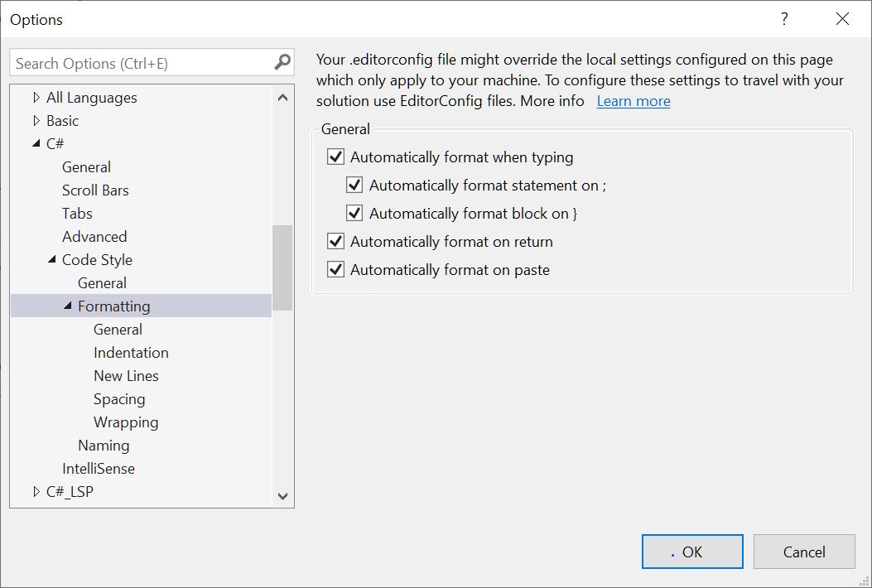Expand the C#_LSP node arrow
872x588 pixels.
click(36, 492)
